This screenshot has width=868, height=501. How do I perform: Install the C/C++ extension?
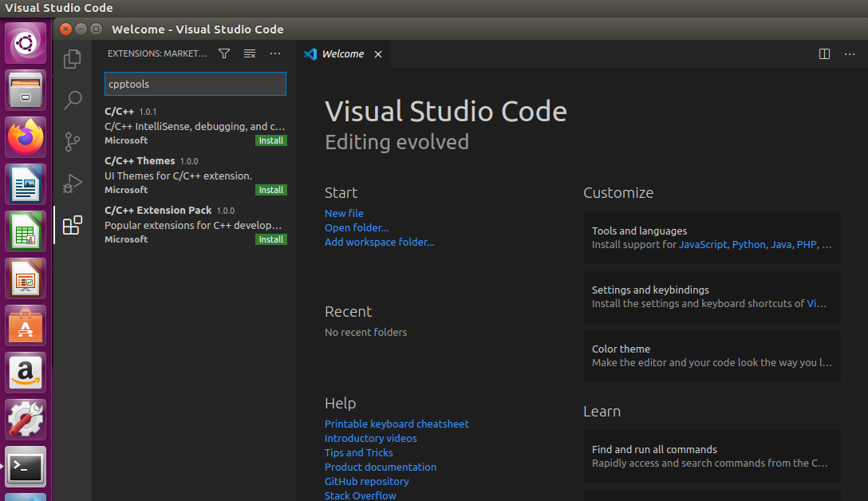tap(271, 140)
